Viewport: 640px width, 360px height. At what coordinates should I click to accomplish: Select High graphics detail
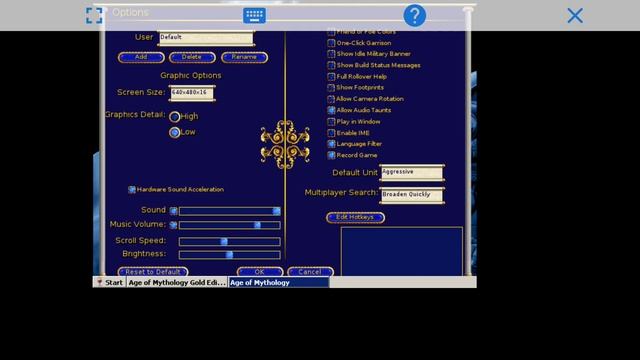pos(175,117)
